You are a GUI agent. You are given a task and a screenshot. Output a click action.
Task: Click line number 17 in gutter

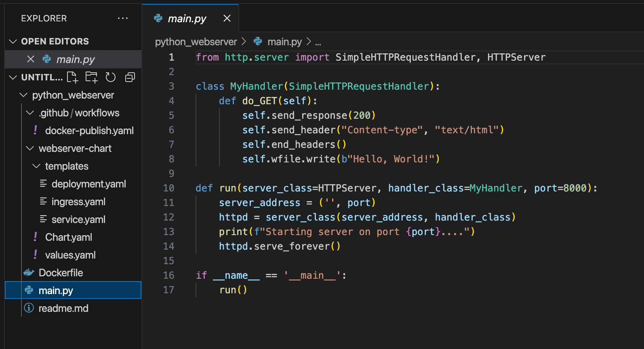[168, 290]
